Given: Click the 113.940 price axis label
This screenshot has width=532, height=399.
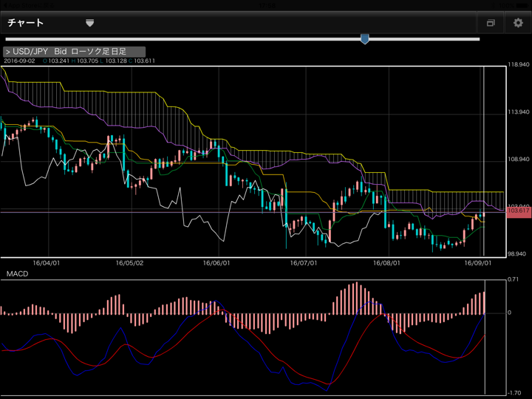Looking at the screenshot, I should point(519,112).
